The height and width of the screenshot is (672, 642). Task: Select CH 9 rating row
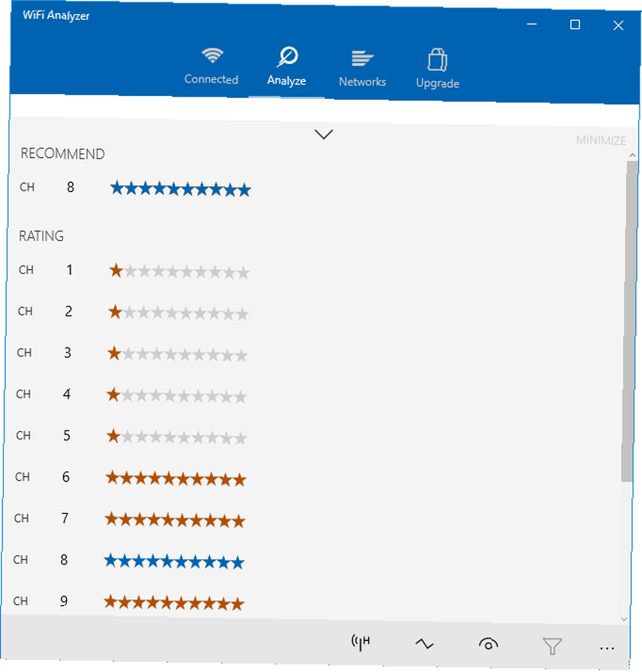(x=128, y=602)
